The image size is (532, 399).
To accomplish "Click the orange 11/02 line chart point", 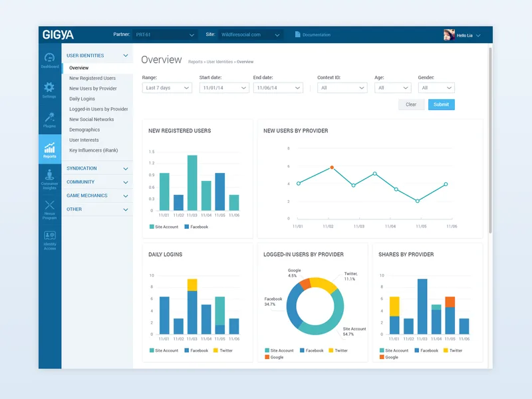I will click(x=332, y=168).
